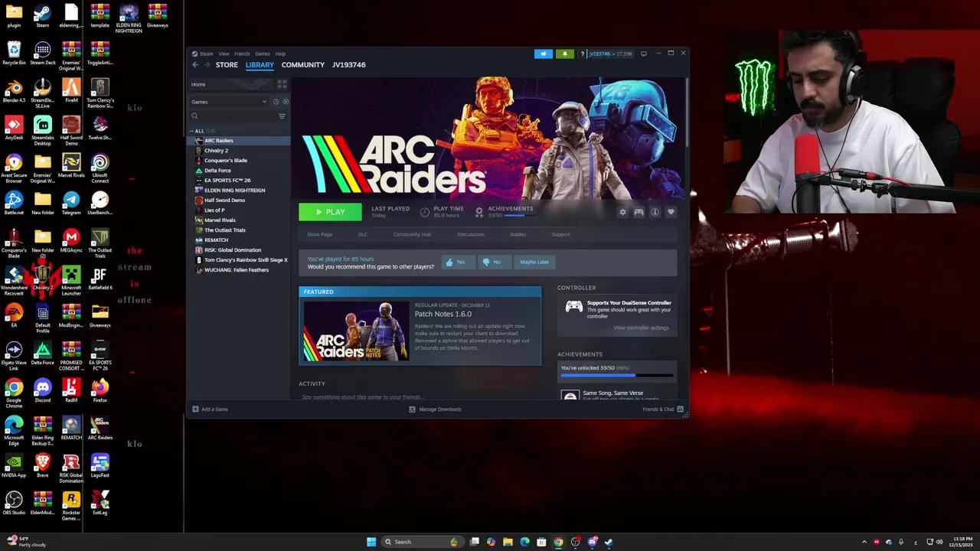Enter Big Picture mode via monitor icon
This screenshot has height=551, width=980.
pyautogui.click(x=644, y=54)
